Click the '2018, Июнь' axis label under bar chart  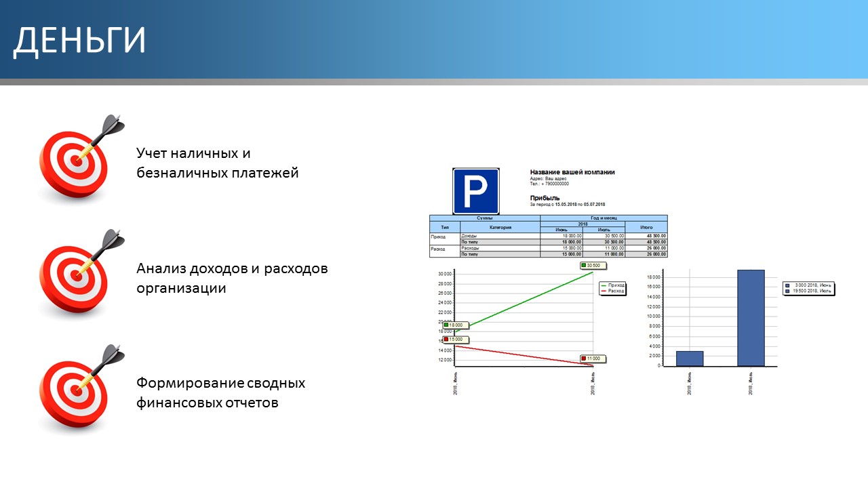pos(690,382)
